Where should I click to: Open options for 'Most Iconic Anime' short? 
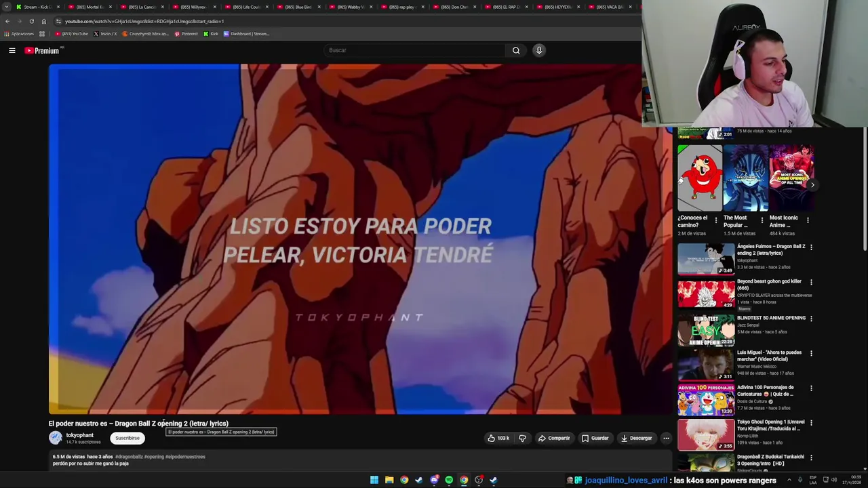coord(808,220)
